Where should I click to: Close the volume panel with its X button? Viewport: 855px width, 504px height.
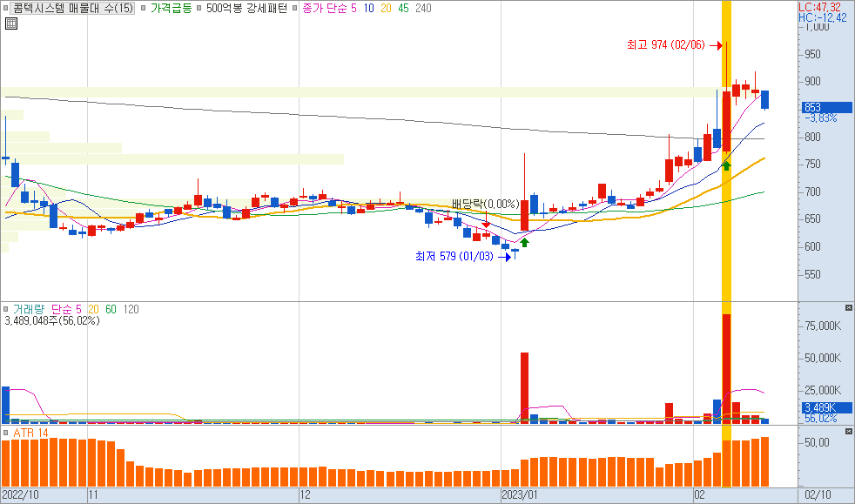pyautogui.click(x=848, y=308)
